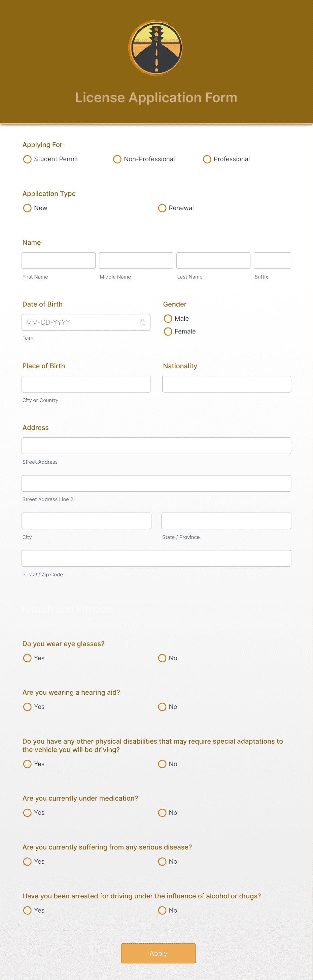Open the date picker calendar icon

click(142, 322)
